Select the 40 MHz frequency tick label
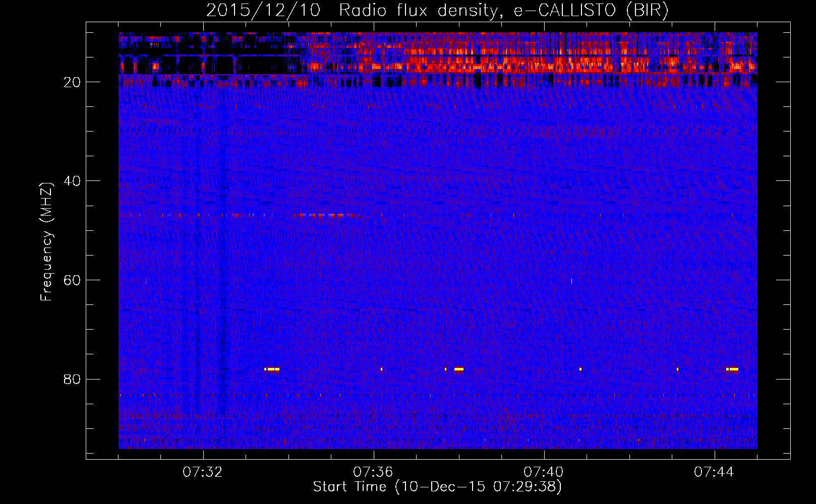The image size is (816, 504). tap(73, 181)
